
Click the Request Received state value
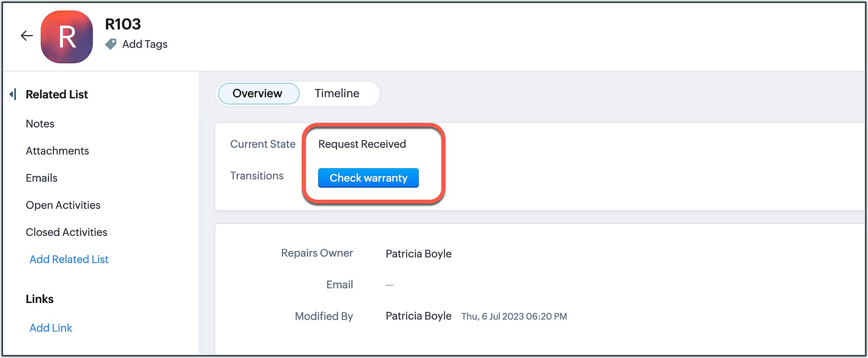click(x=362, y=144)
